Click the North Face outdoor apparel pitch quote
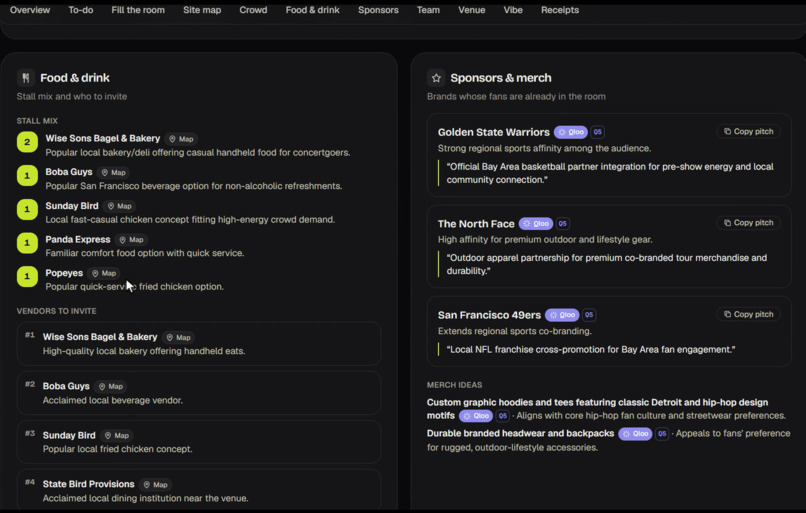Screen dimensions: 806x513 607,264
